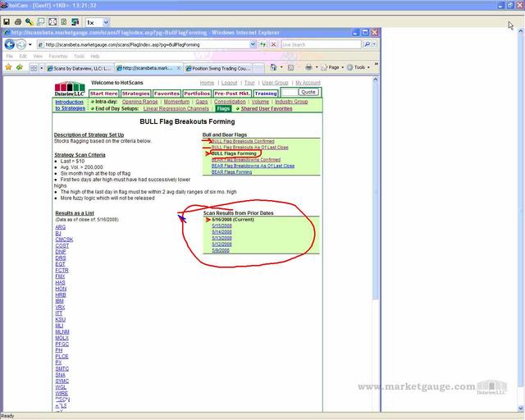Click the browser Back button
This screenshot has height=420, width=525.
tap(10, 44)
